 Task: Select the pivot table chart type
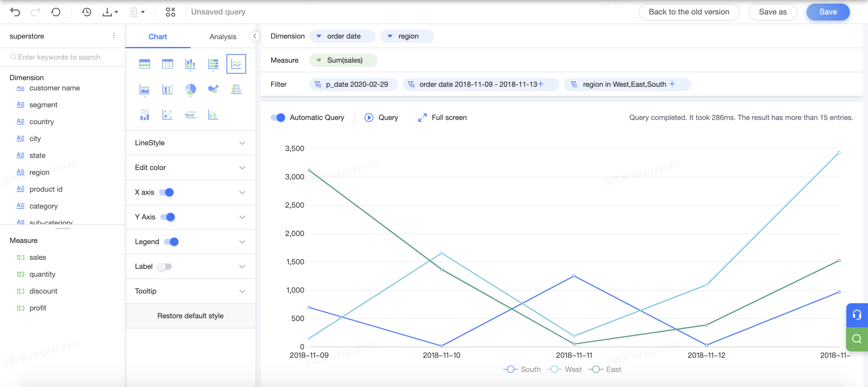click(145, 64)
